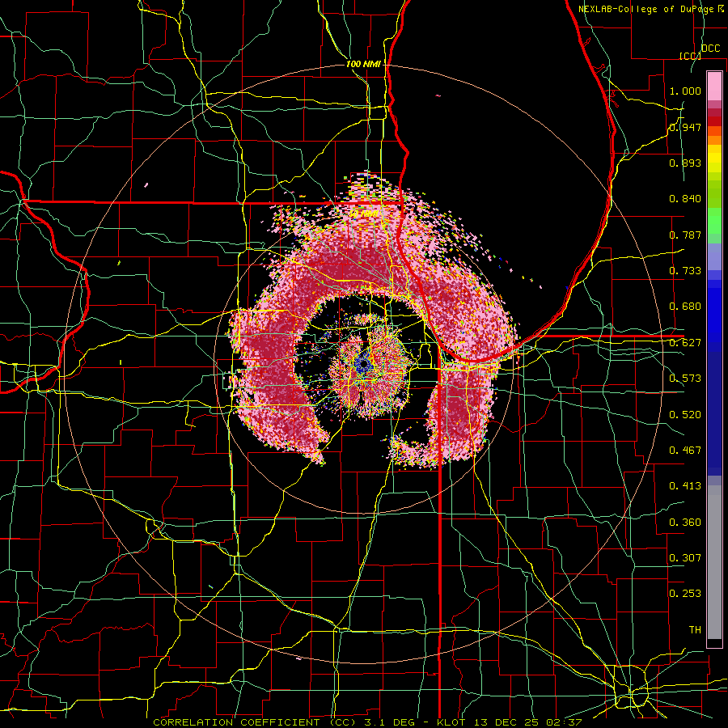Click the blue radar site center of the scan
The image size is (728, 728).
coord(363,365)
